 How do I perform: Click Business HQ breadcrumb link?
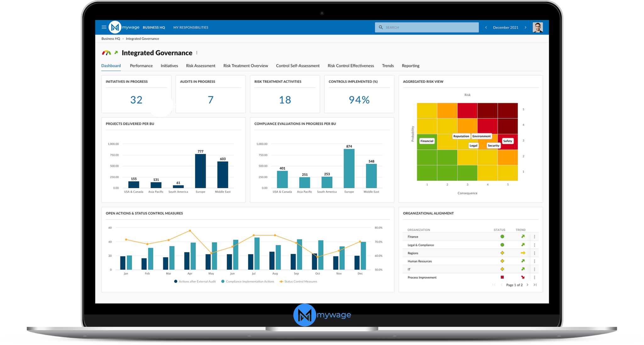(x=111, y=39)
